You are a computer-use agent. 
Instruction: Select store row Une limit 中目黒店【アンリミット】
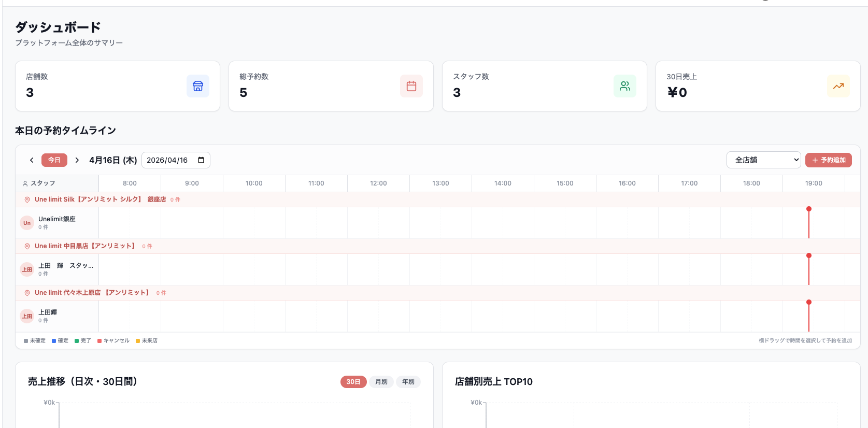(x=438, y=246)
